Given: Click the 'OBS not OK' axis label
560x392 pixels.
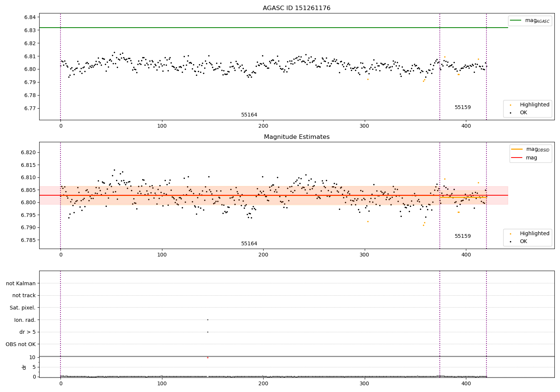Looking at the screenshot, I should click(21, 344).
